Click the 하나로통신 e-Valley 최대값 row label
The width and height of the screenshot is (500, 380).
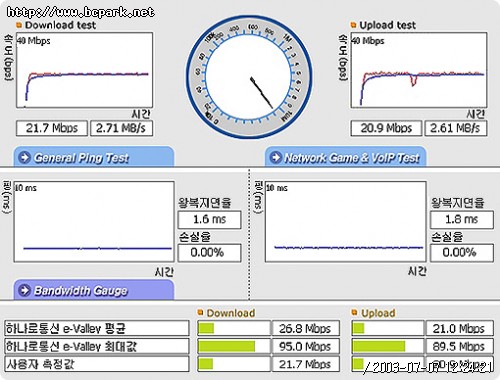[x=96, y=346]
